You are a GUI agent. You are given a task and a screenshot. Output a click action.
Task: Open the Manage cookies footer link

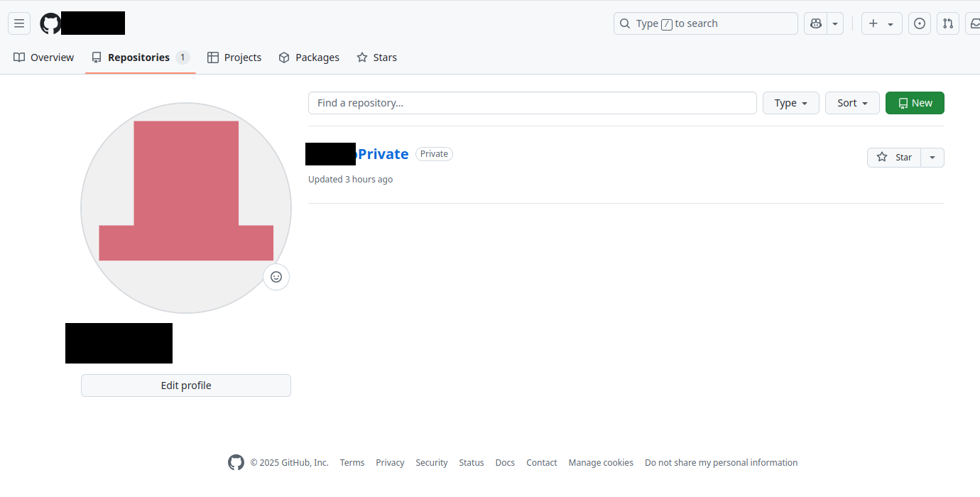tap(600, 462)
